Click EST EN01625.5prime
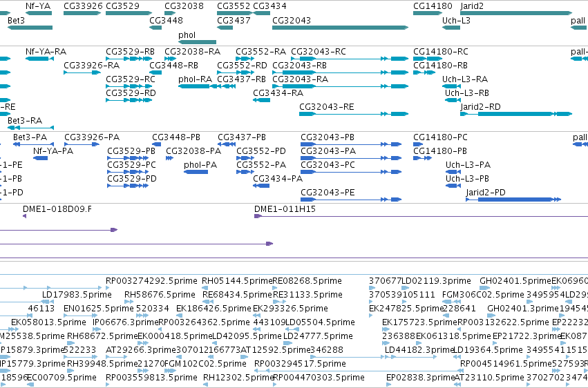 tap(99, 309)
